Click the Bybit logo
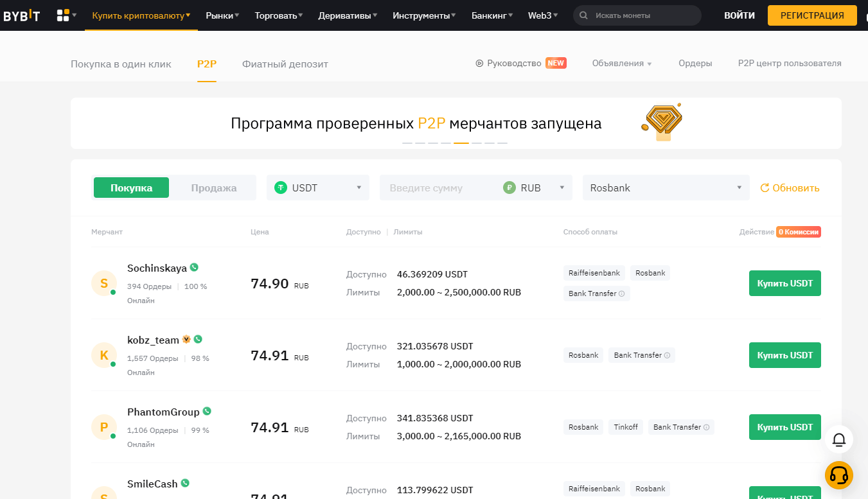The height and width of the screenshot is (499, 868). tap(21, 15)
